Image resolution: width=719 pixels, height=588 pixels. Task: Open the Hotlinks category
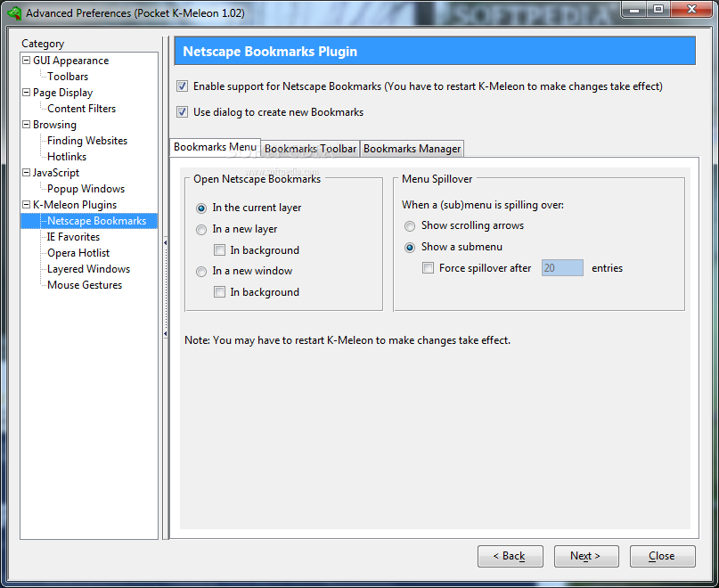(x=67, y=157)
